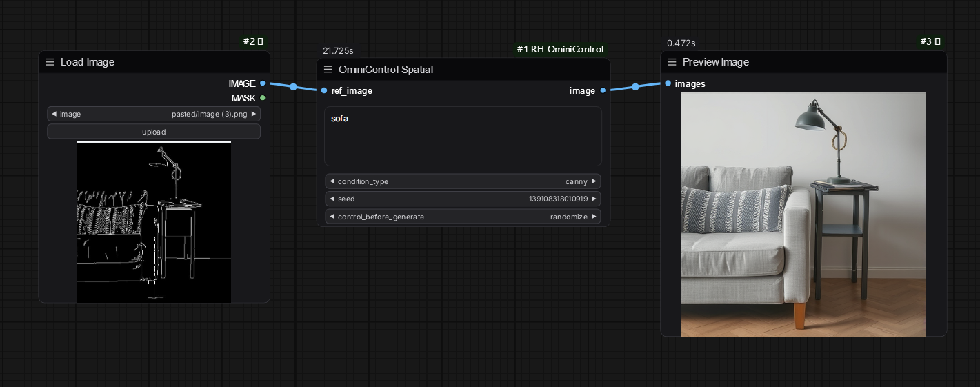Click the #1 RH_OminiControl node badge
980x387 pixels.
[560, 49]
